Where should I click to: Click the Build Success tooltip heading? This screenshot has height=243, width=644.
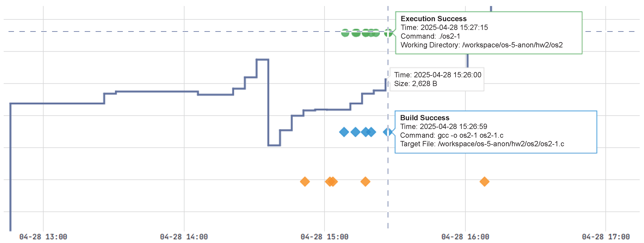coord(424,118)
